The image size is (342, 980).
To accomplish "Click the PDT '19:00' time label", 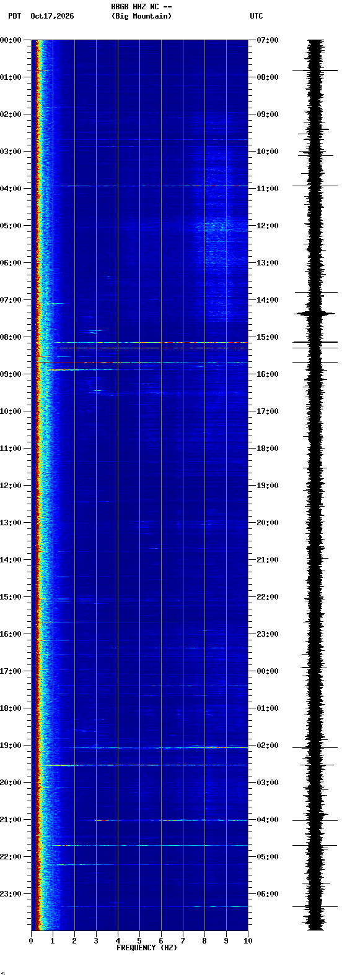I will coord(11,745).
